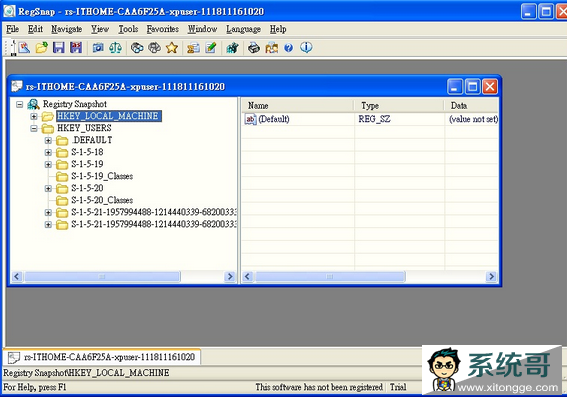Take a new registry snapshot with camera icon
This screenshot has width=567, height=400.
click(98, 47)
